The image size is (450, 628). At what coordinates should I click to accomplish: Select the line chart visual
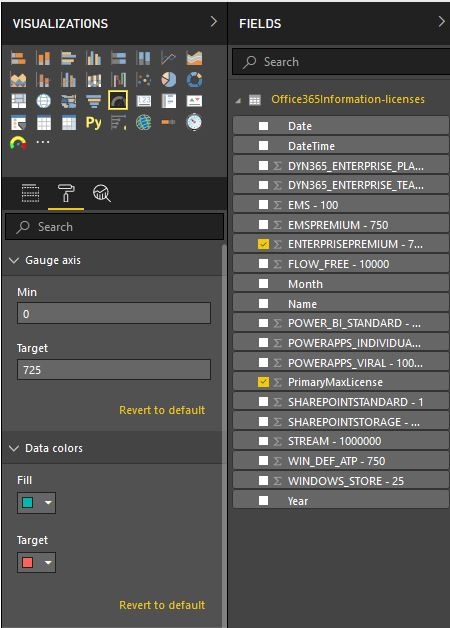tap(169, 58)
